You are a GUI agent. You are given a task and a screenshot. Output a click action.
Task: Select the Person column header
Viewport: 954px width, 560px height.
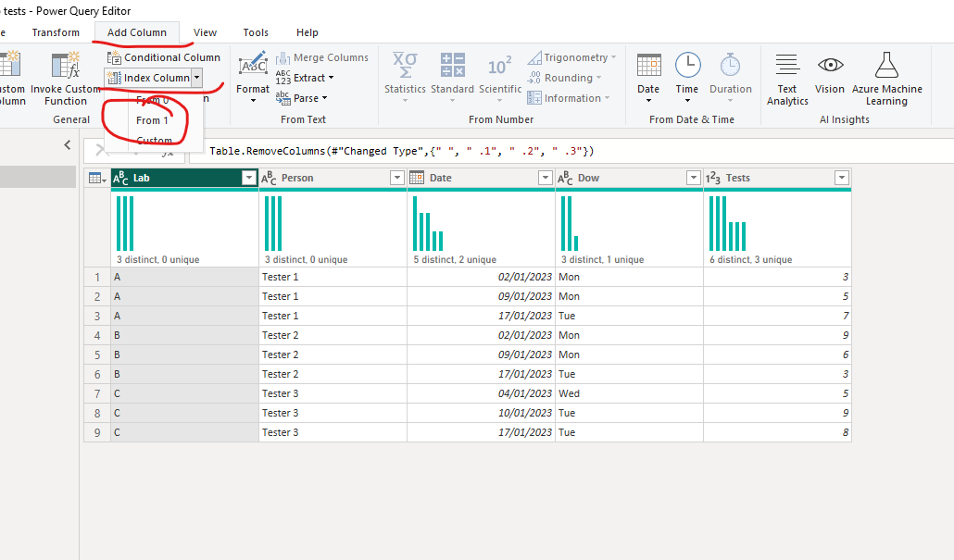click(x=333, y=178)
